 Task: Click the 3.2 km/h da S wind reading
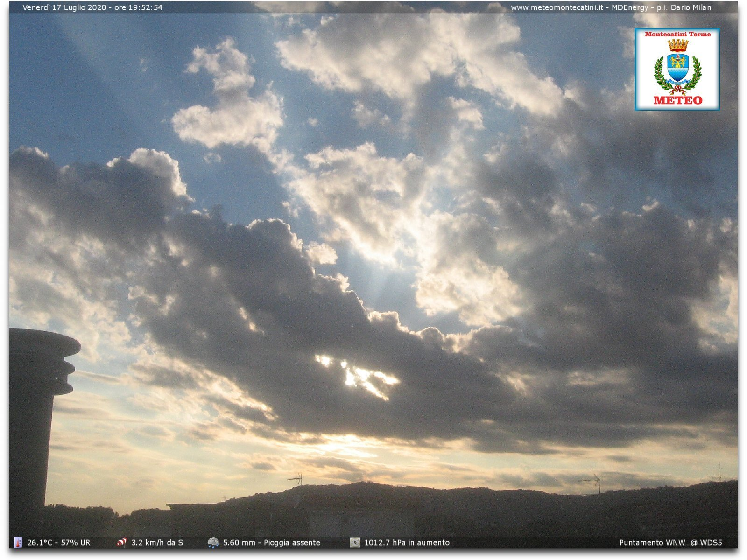tap(157, 543)
